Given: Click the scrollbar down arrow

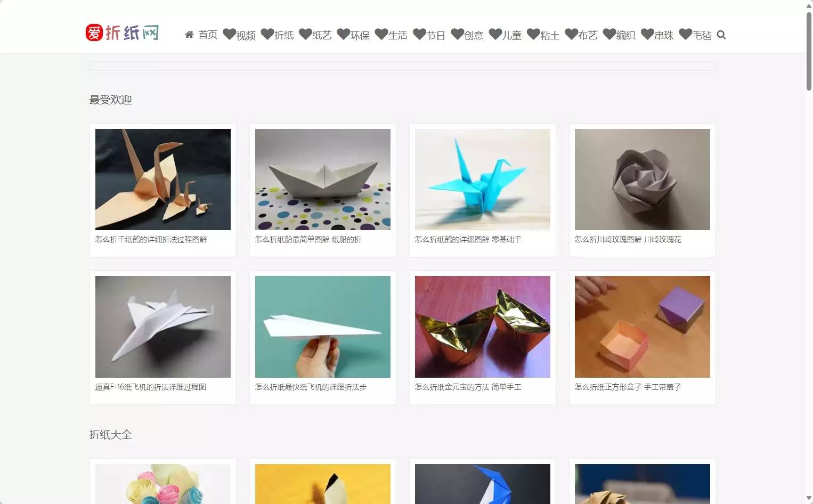Looking at the screenshot, I should (x=809, y=498).
